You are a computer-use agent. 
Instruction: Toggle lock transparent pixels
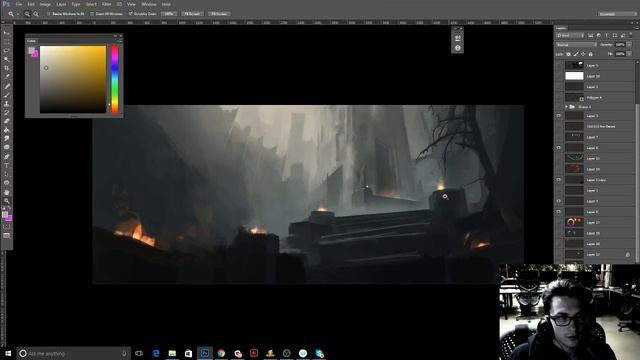pyautogui.click(x=569, y=54)
